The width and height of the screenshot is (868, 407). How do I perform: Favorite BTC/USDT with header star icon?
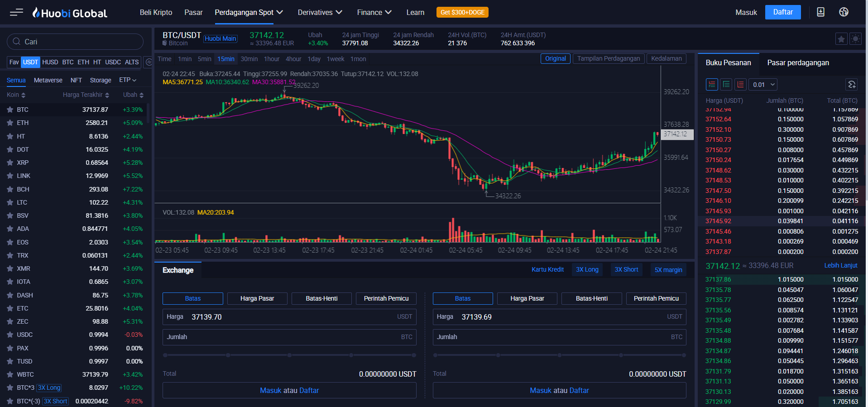pyautogui.click(x=841, y=39)
